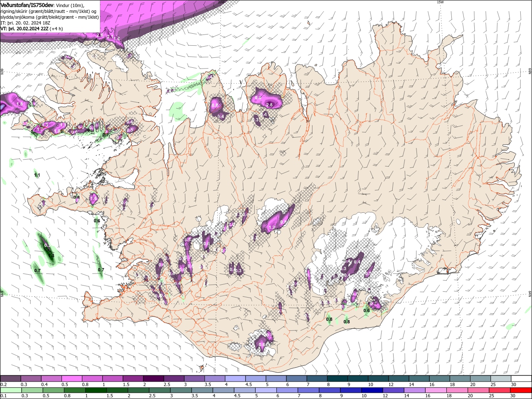Screen dimensions: 532x399
Task: Click the '20W' longitude label at the top
Action: pos(221,2)
